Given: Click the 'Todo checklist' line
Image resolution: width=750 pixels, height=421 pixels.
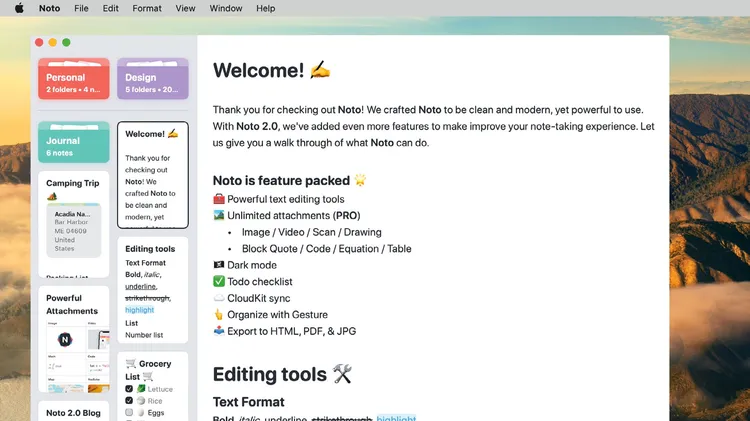Looking at the screenshot, I should (x=260, y=281).
